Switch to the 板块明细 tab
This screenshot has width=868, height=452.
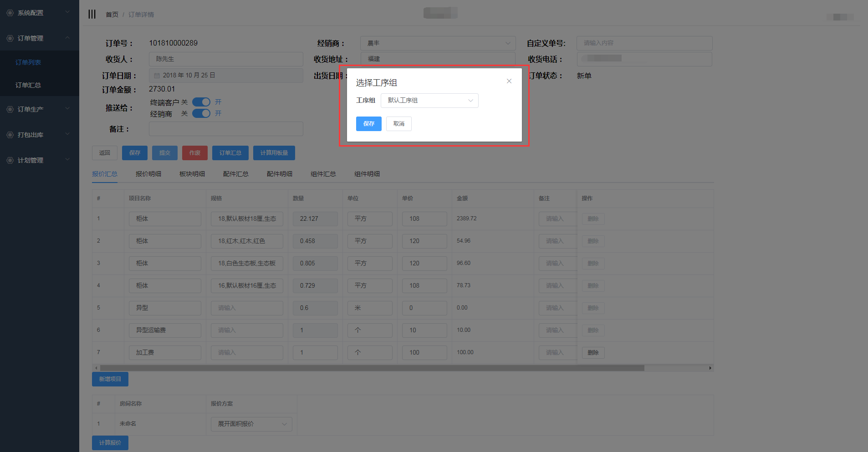coord(192,174)
